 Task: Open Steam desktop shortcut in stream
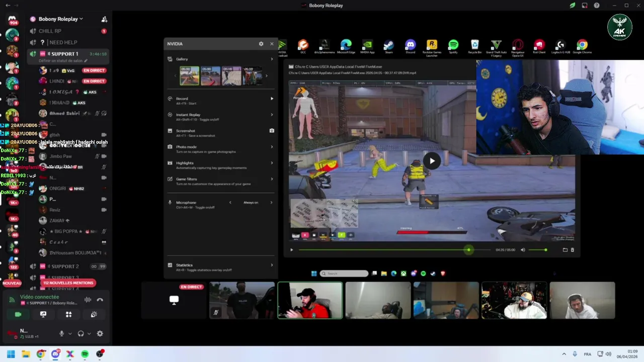pos(388,47)
